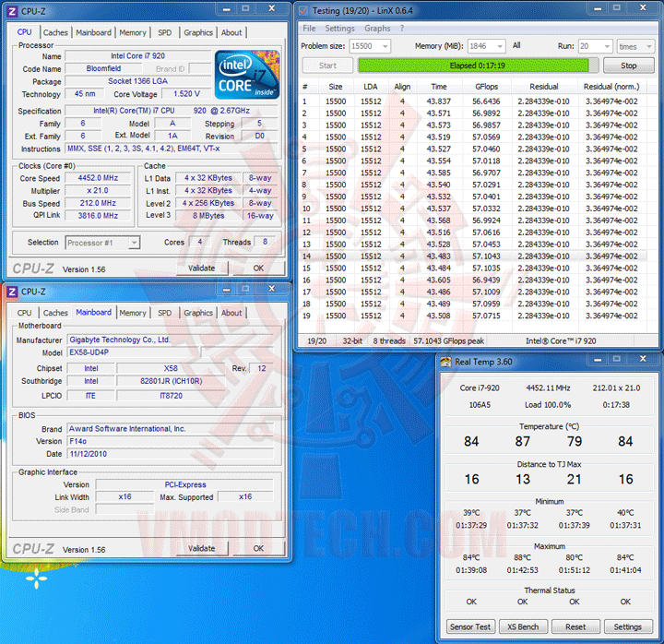Image resolution: width=664 pixels, height=644 pixels.
Task: Open SPD tab in top CPU-Z window
Action: click(165, 32)
